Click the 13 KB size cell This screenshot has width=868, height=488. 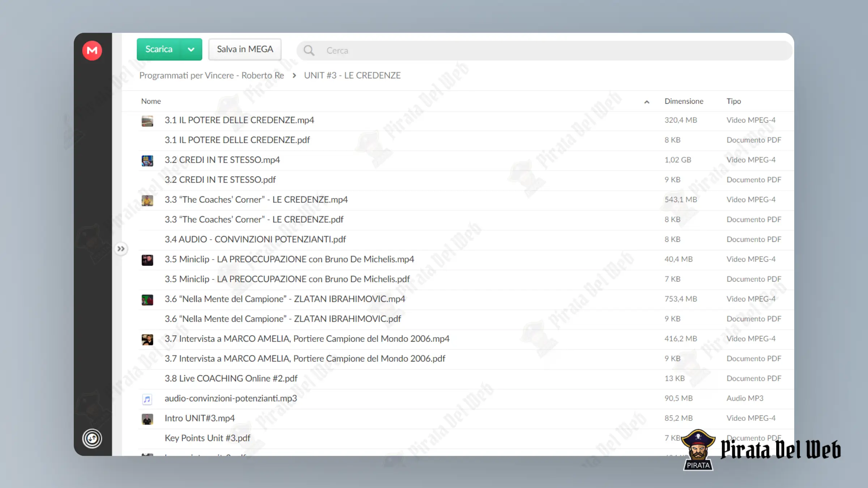coord(675,378)
